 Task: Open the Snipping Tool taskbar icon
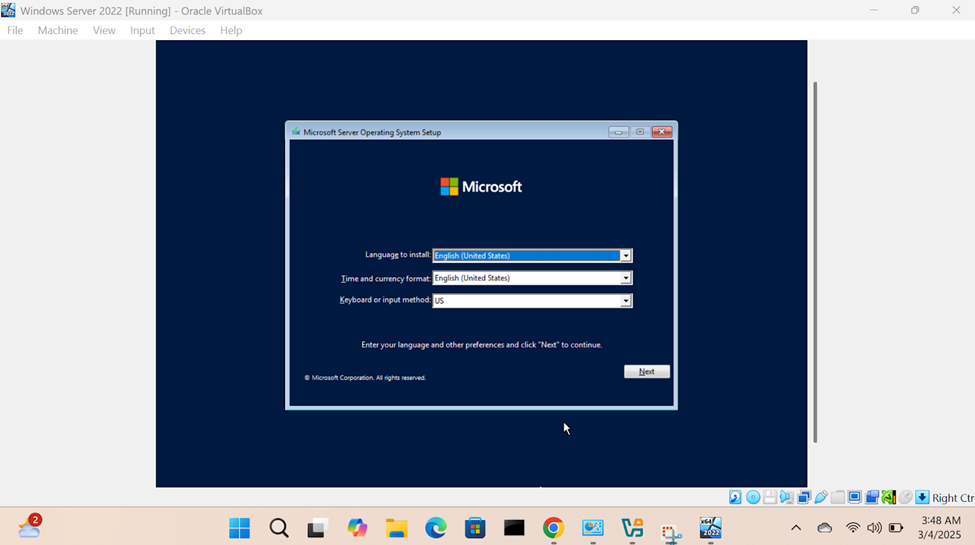671,533
